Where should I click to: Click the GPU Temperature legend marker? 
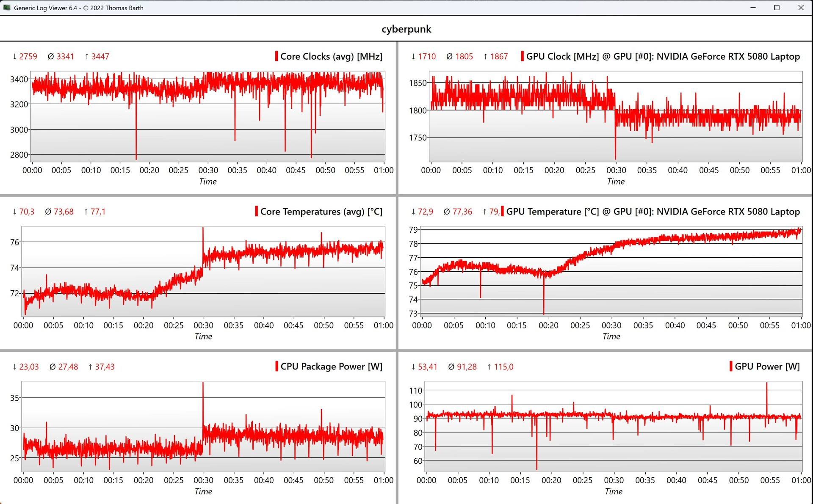(x=502, y=211)
